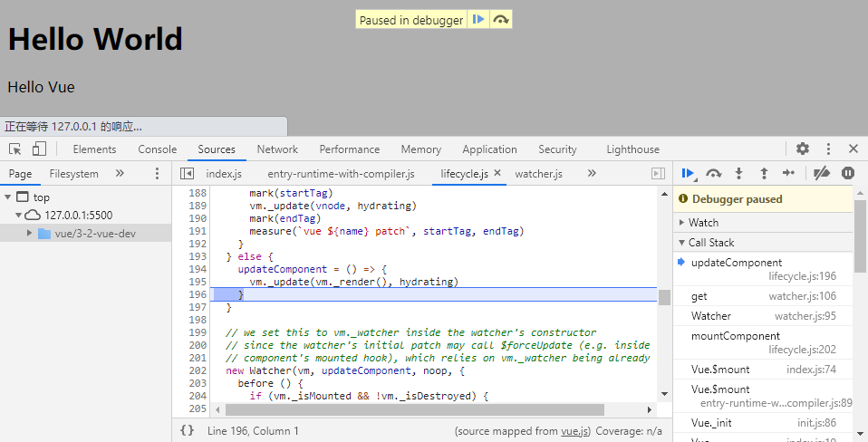Open the index.js file tab
The image size is (868, 442).
pyautogui.click(x=224, y=174)
